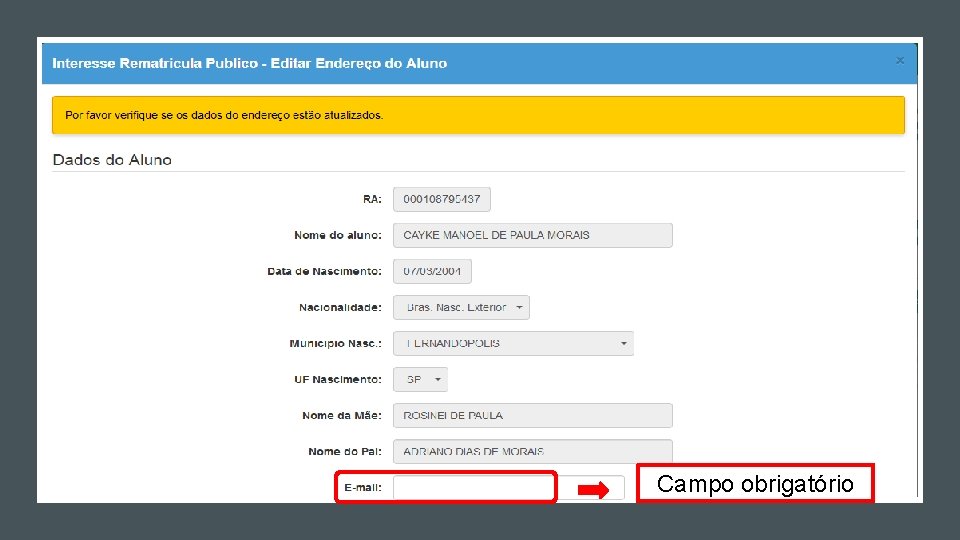
Task: Click the Data de Nascimento field
Action: click(432, 271)
